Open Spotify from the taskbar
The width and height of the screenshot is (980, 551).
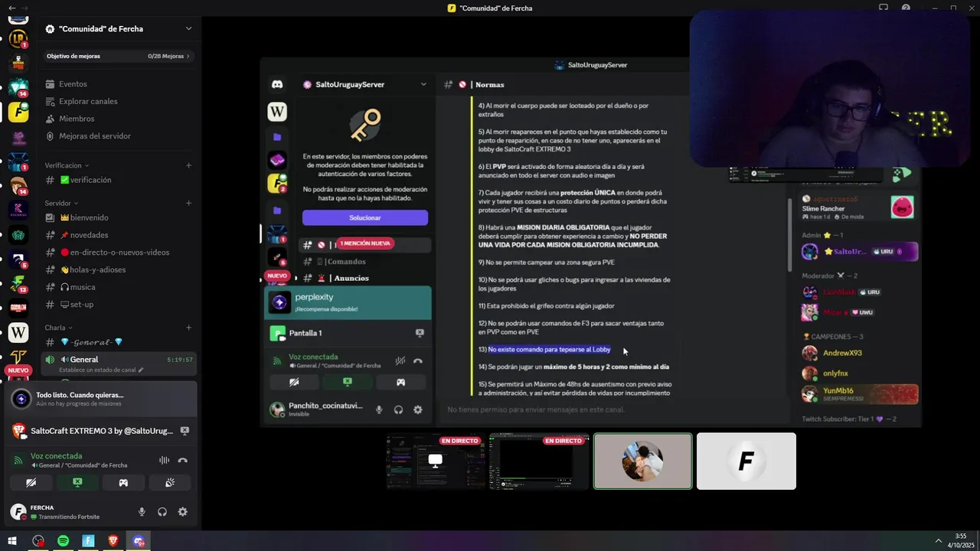click(x=64, y=541)
